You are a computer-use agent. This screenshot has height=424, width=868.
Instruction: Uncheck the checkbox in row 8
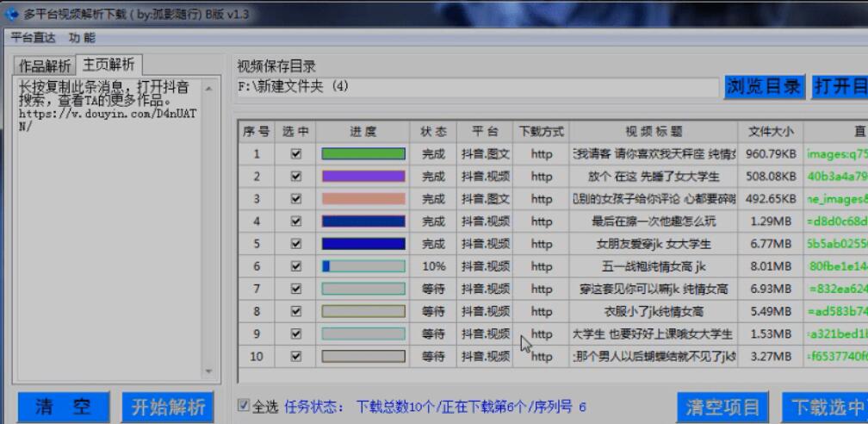pos(296,311)
